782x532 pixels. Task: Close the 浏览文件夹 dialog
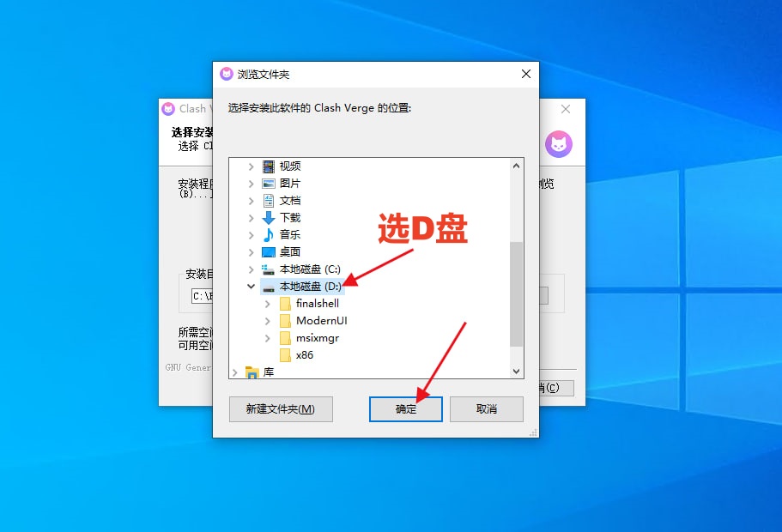(525, 74)
